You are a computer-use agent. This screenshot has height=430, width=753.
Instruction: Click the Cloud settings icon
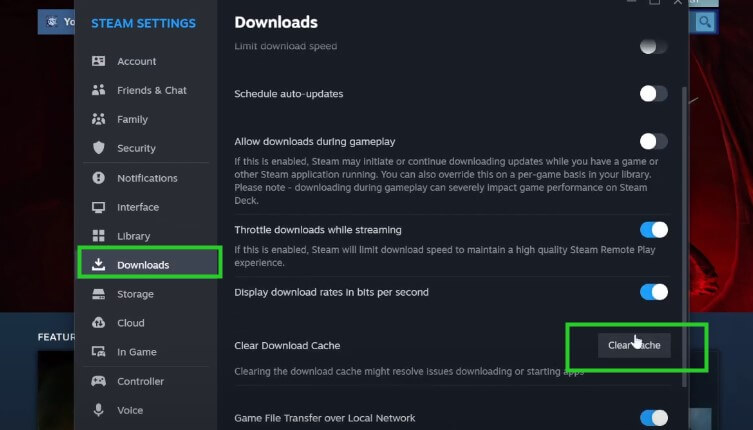(98, 323)
